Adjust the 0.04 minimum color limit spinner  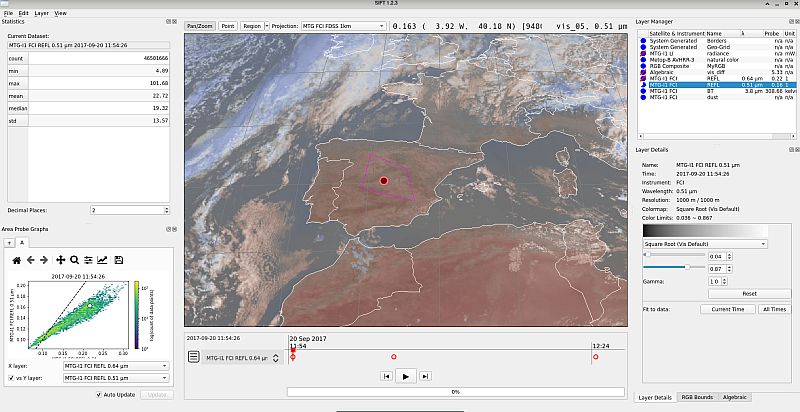[729, 256]
